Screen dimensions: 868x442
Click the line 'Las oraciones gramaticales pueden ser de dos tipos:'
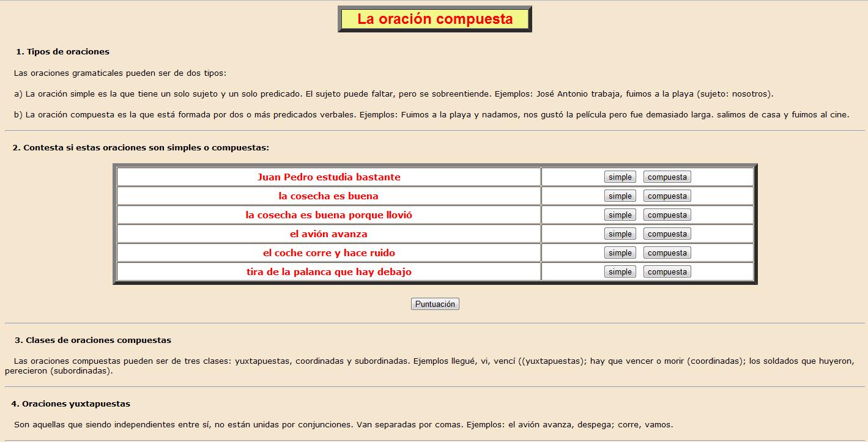[x=120, y=73]
